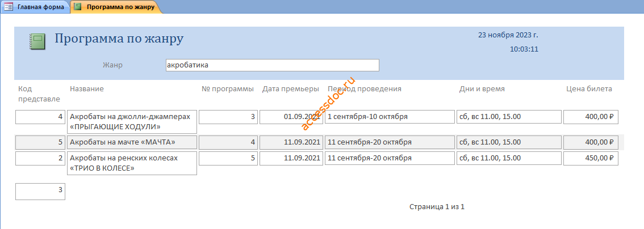The image size is (644, 229).
Task: Click the ТРИО В КОЛЕСЕ name cell
Action: click(x=132, y=163)
